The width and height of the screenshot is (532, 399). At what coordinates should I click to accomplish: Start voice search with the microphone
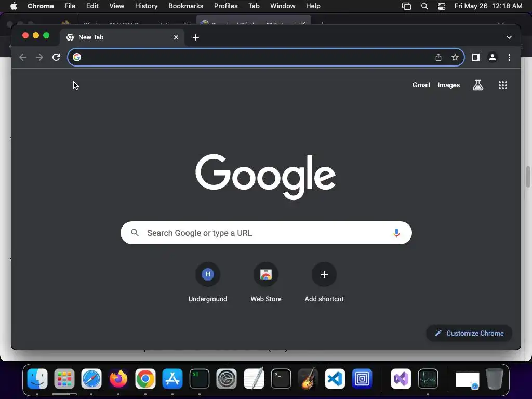click(x=396, y=233)
